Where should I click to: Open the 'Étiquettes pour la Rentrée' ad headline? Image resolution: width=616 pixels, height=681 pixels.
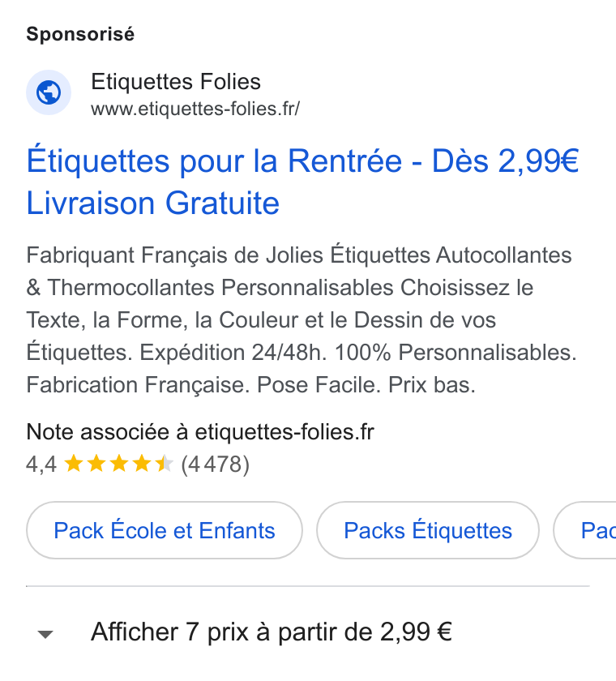pos(214,161)
